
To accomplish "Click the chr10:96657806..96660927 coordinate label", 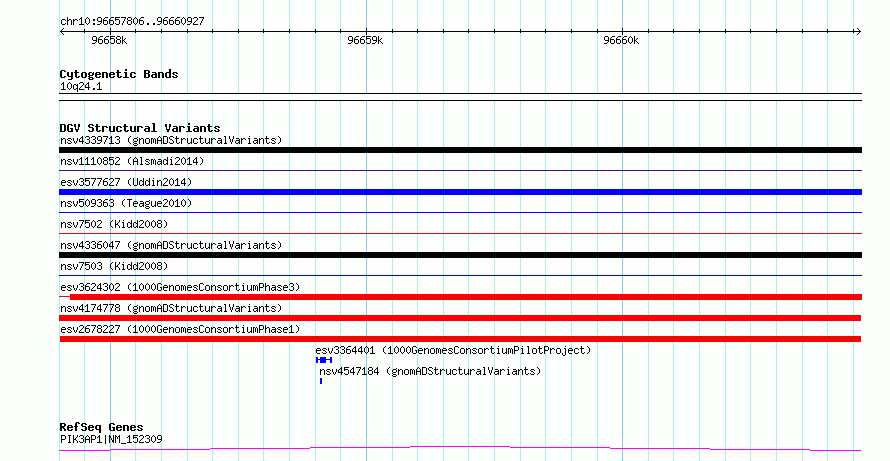I will (132, 21).
